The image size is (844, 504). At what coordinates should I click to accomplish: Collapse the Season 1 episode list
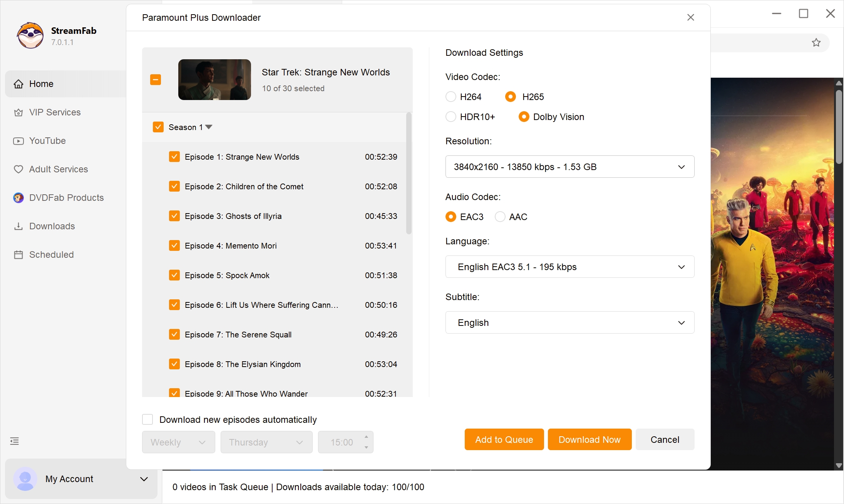click(209, 127)
